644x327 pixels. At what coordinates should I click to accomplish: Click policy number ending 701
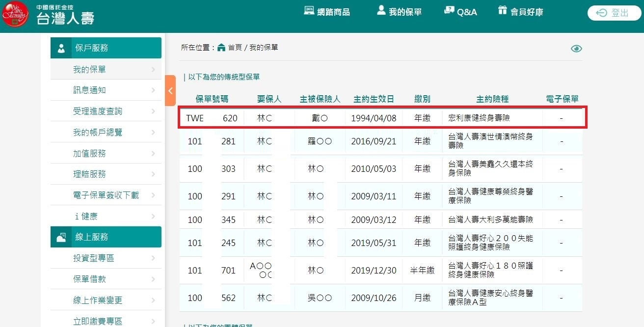[212, 271]
